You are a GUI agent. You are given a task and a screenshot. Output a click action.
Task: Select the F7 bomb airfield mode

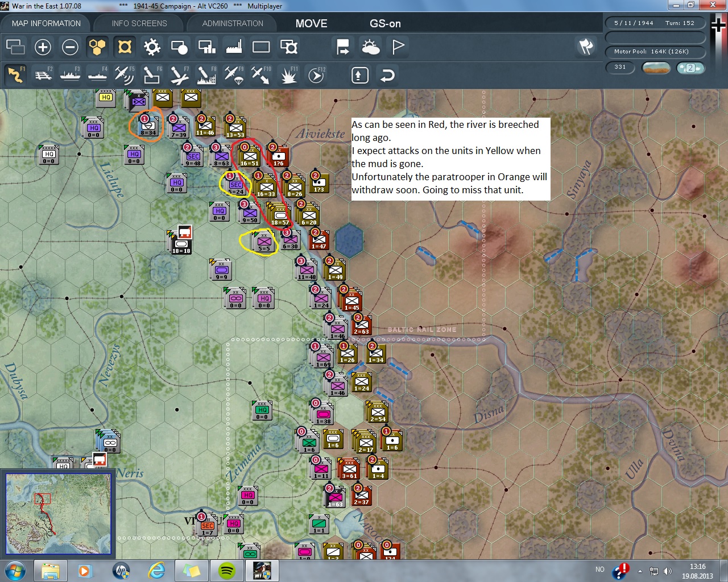(179, 75)
